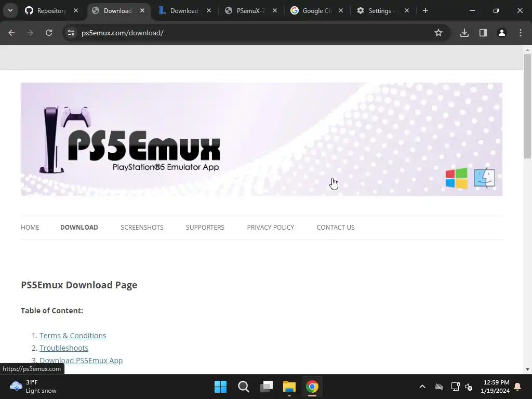Open Task View on taskbar
Screen dimensions: 532x399
click(x=267, y=387)
